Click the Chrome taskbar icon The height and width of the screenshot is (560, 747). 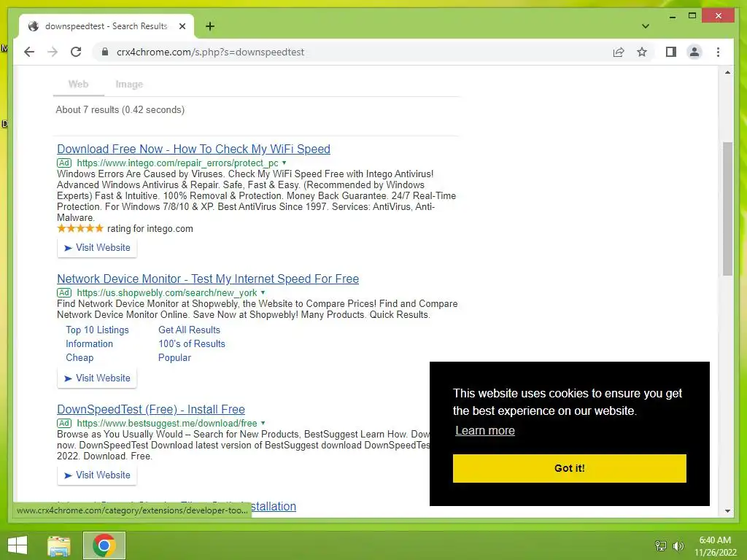[104, 545]
